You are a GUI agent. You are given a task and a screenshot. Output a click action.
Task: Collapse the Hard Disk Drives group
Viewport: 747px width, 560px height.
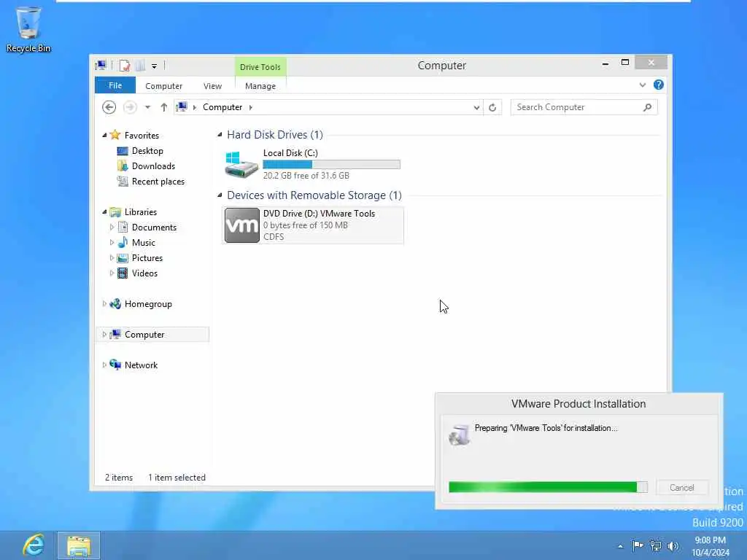(x=220, y=135)
